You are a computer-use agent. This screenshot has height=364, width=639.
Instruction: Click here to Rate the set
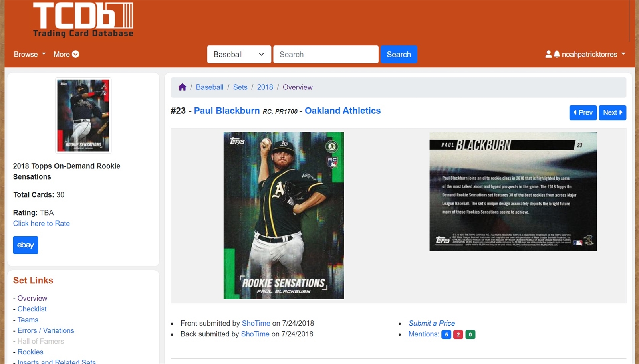42,224
